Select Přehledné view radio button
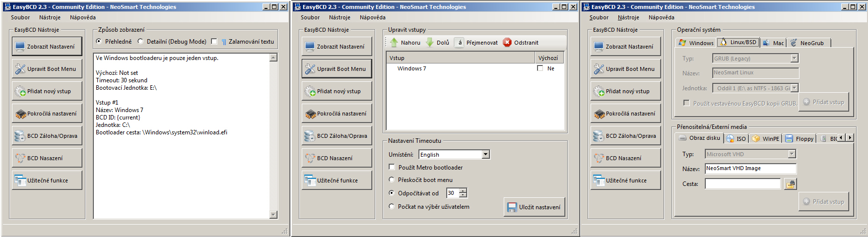The width and height of the screenshot is (868, 237). (x=99, y=42)
